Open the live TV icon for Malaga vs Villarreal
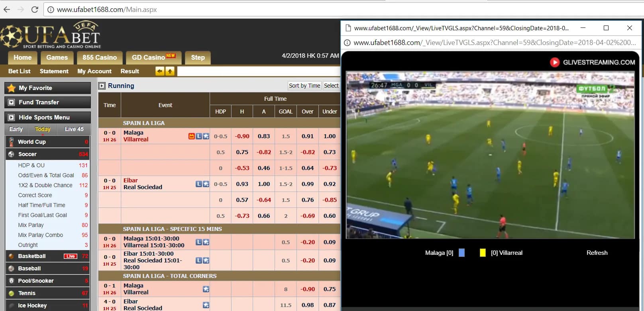Screen dimensions: 644x311 tap(192, 136)
